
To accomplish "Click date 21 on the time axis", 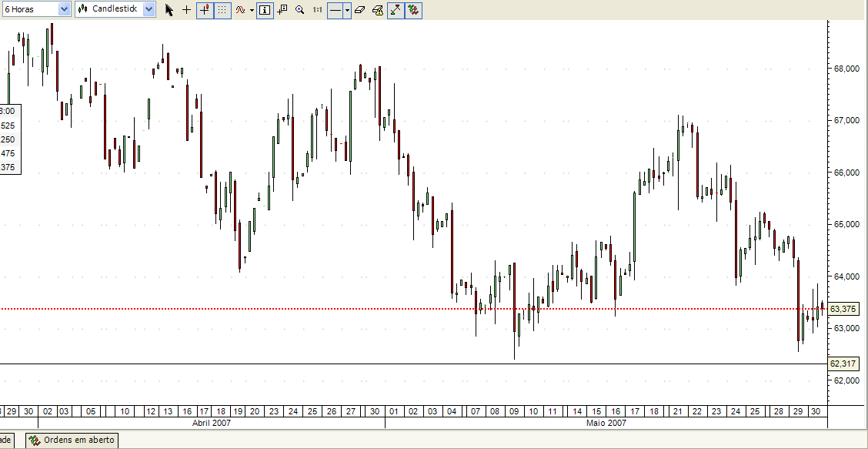I will [x=676, y=411].
